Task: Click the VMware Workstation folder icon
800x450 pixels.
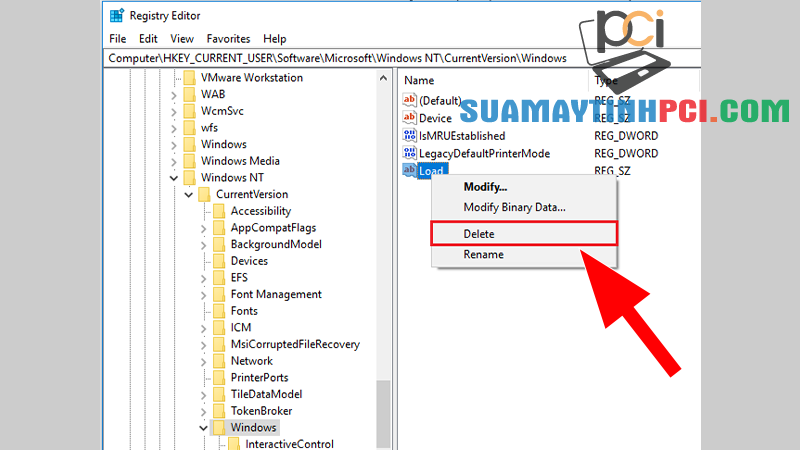Action: pyautogui.click(x=189, y=78)
